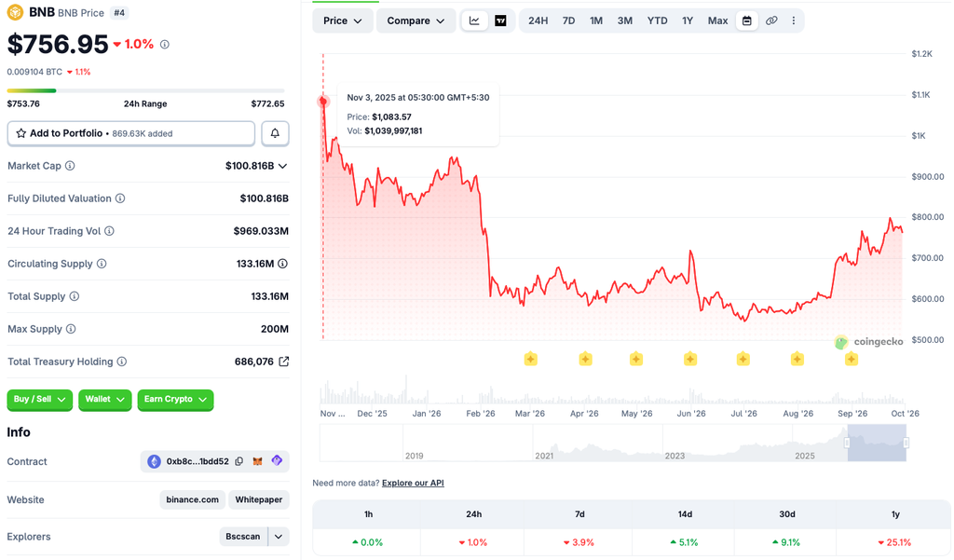Select the 7D time range

tap(568, 20)
